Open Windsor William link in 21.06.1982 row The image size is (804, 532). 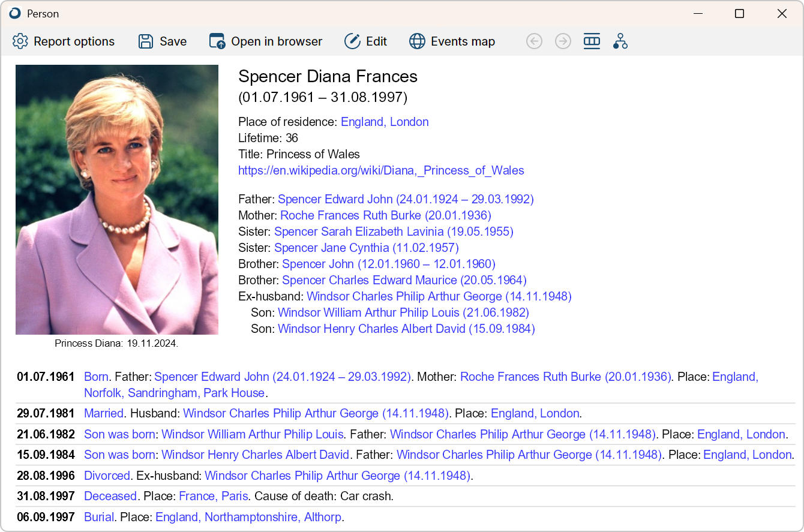pyautogui.click(x=253, y=434)
